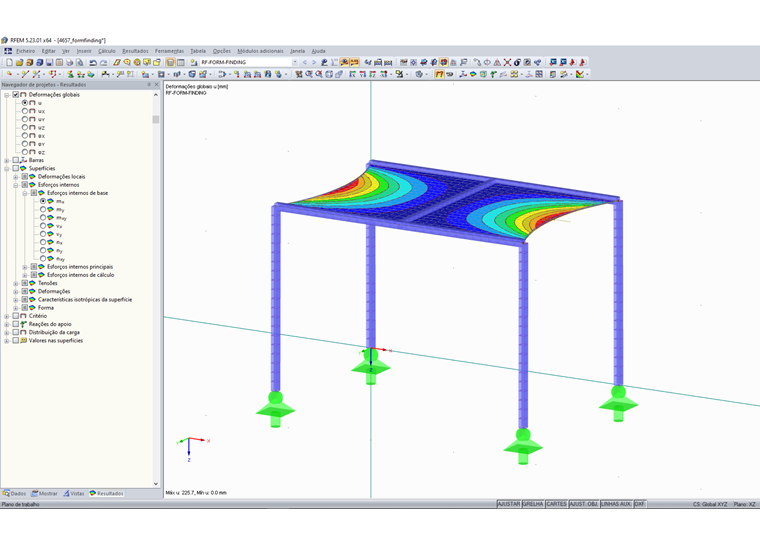Open the Resultados menu
This screenshot has width=760, height=545.
click(135, 51)
